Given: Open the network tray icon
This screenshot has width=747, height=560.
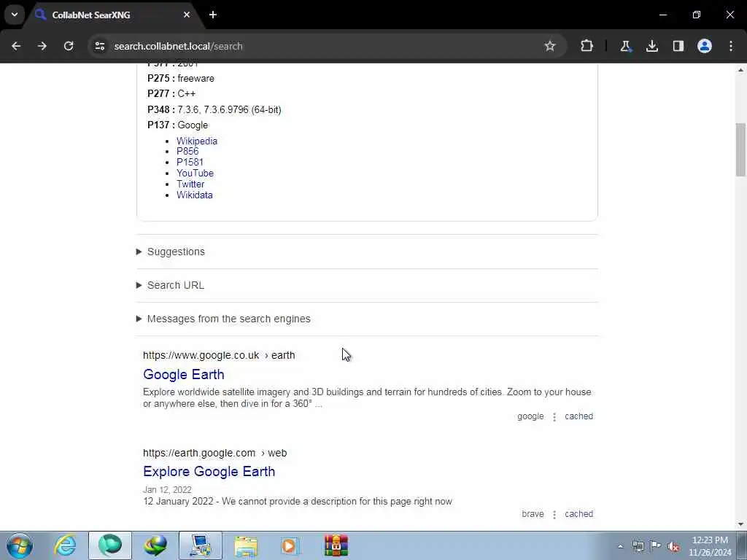Looking at the screenshot, I should coord(638,547).
